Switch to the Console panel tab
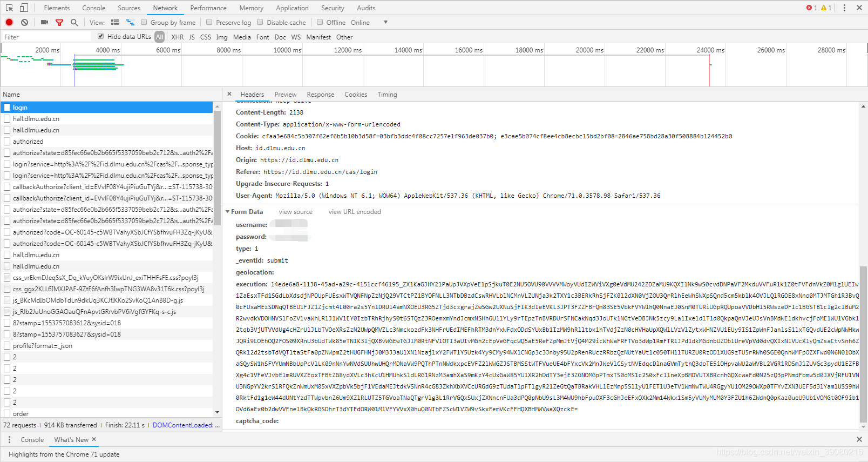868x462 pixels. [94, 8]
